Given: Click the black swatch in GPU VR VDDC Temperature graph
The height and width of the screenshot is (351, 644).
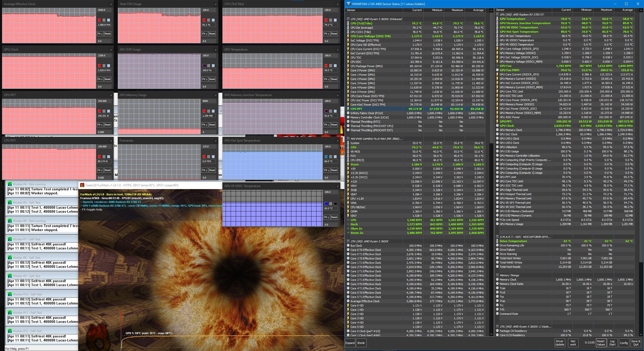Looking at the screenshot, I should click(335, 204).
